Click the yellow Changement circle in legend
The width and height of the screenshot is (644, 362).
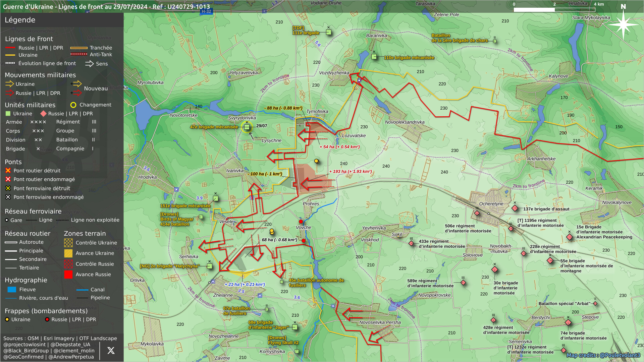[73, 105]
